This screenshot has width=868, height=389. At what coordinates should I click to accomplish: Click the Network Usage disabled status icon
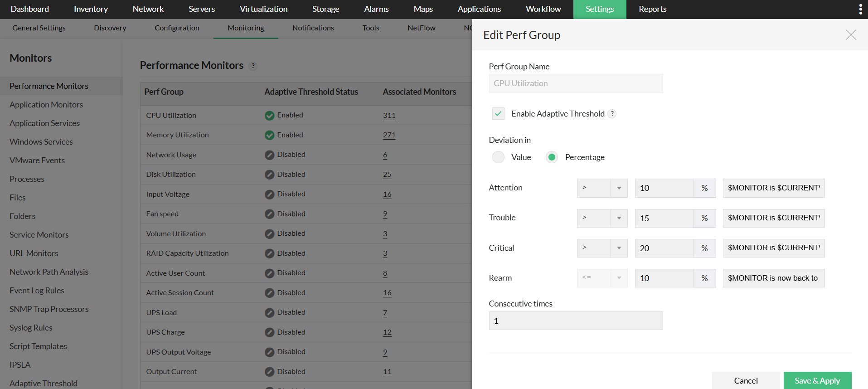[270, 155]
